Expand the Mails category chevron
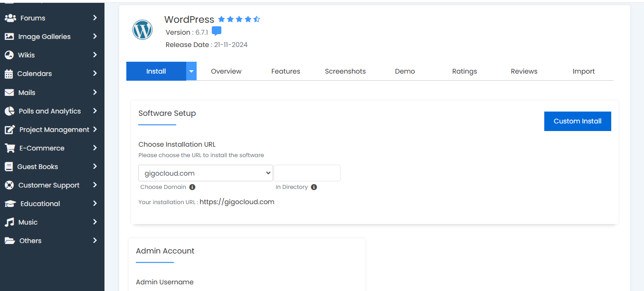Screen dimensions: 644x291 95,92
